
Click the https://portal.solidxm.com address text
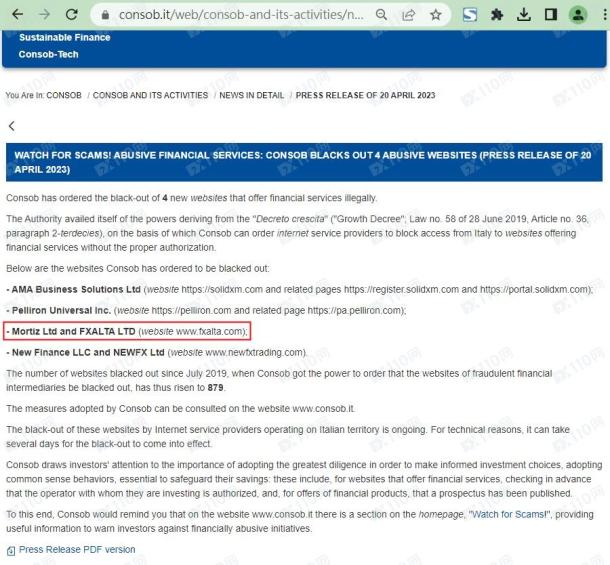(x=534, y=290)
